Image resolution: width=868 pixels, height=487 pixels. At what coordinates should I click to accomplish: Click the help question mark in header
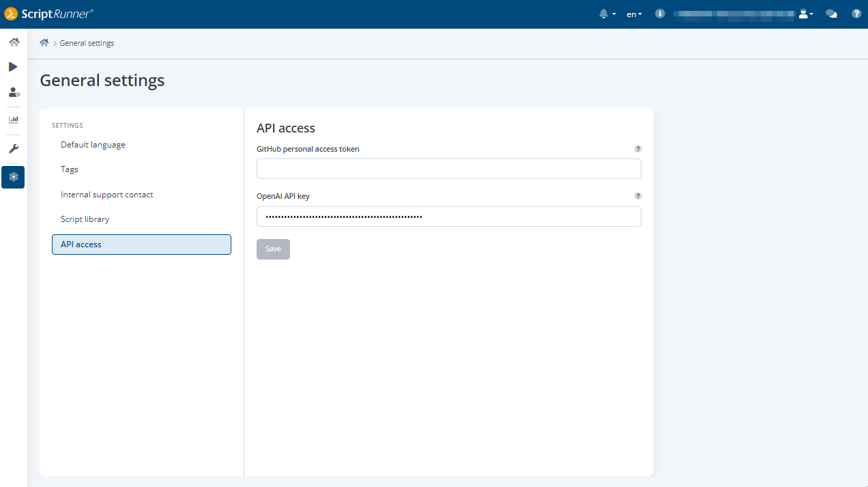click(x=856, y=14)
